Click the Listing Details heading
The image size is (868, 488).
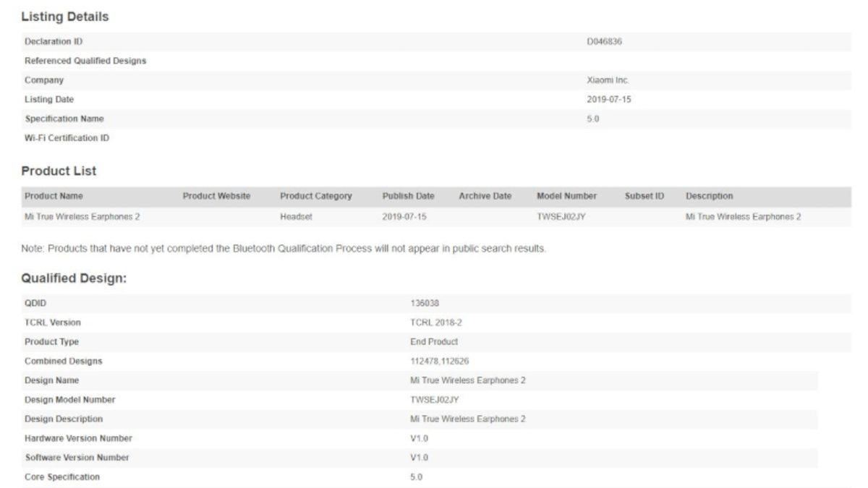coord(65,16)
